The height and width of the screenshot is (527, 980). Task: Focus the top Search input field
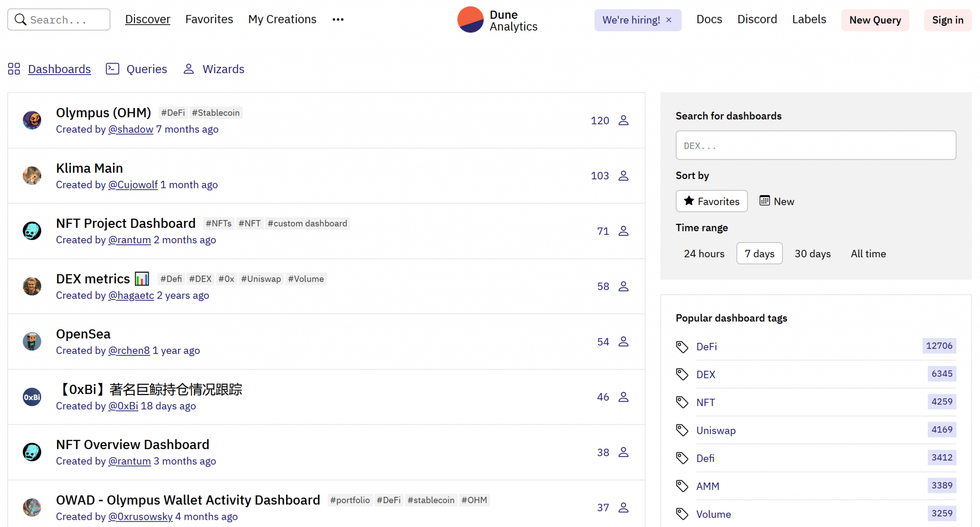[x=59, y=20]
